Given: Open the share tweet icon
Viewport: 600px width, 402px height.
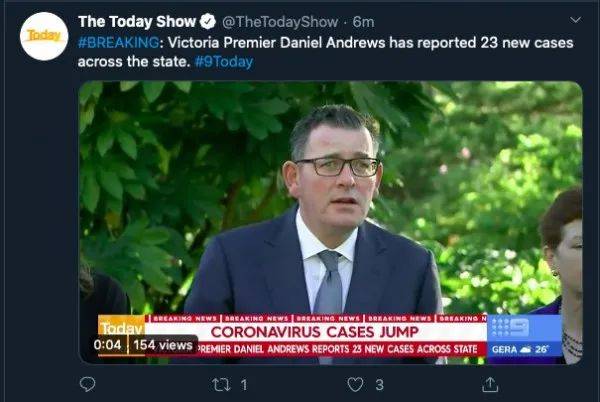Looking at the screenshot, I should tap(490, 384).
